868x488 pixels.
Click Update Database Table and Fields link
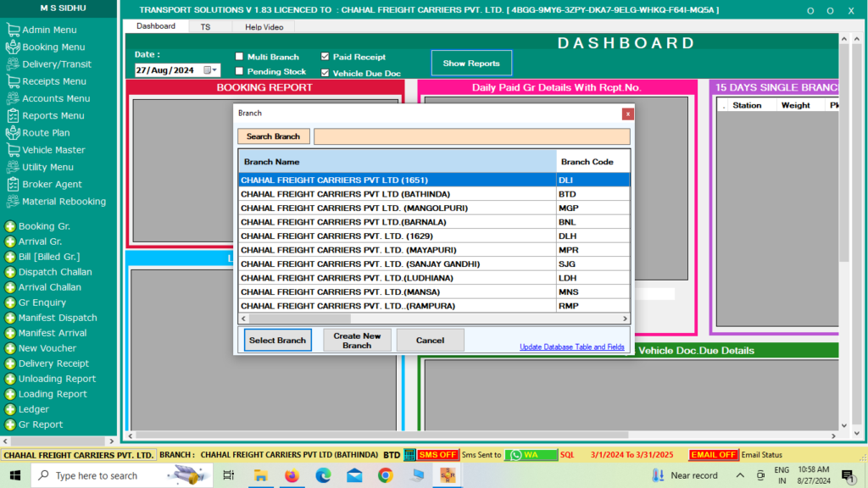(571, 347)
